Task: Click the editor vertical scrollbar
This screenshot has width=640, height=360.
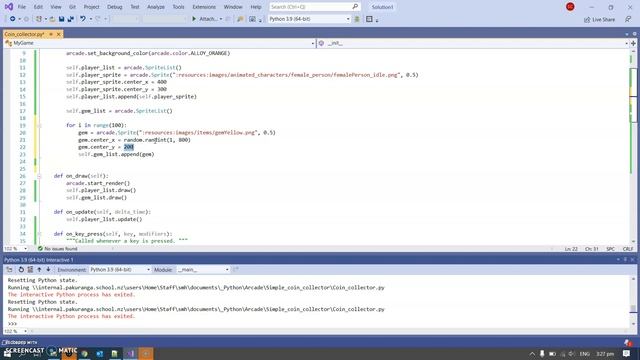Action: 633,145
